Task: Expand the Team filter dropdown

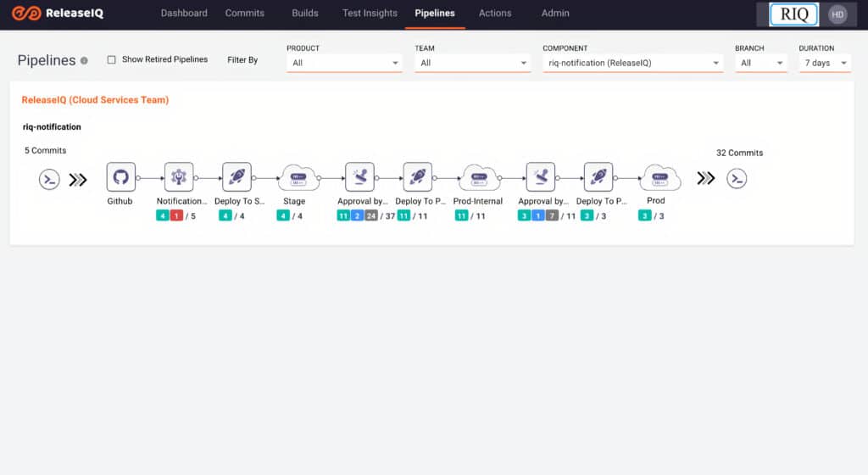Action: click(472, 63)
